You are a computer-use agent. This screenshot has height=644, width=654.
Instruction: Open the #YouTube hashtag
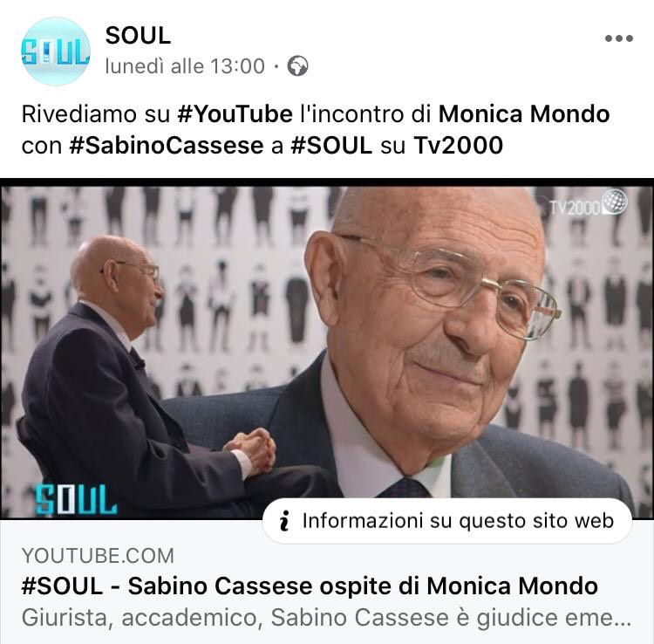click(x=235, y=114)
